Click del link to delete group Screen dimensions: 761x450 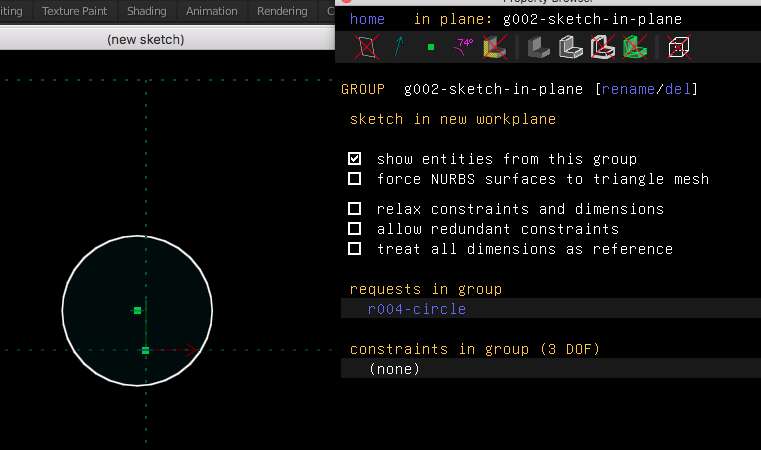click(678, 89)
